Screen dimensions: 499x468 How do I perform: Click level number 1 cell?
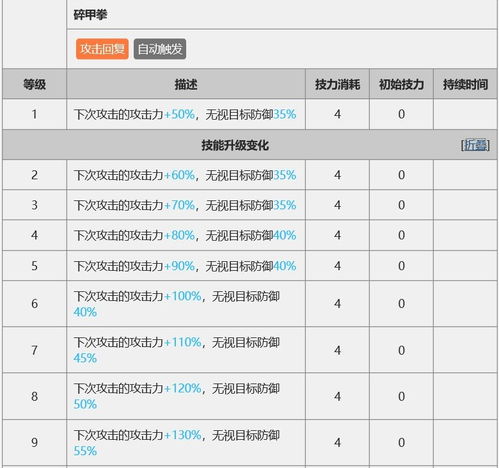[x=34, y=114]
